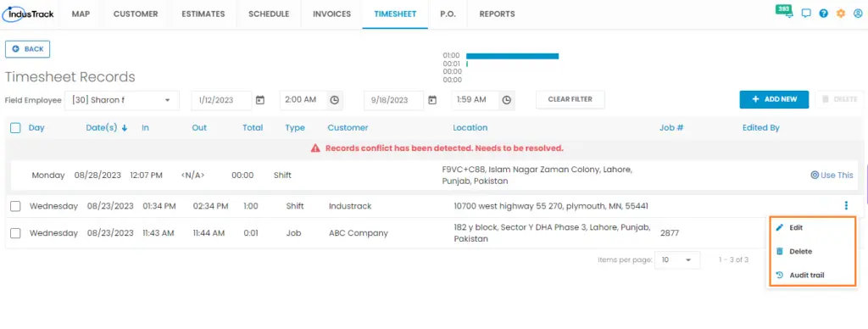Screen dimensions: 868x329
Task: Open the chat messages icon
Action: coord(806,14)
